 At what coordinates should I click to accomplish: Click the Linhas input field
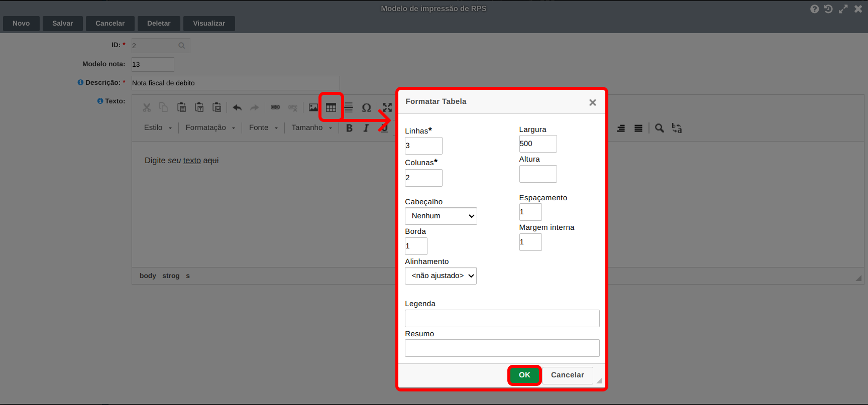click(x=423, y=146)
